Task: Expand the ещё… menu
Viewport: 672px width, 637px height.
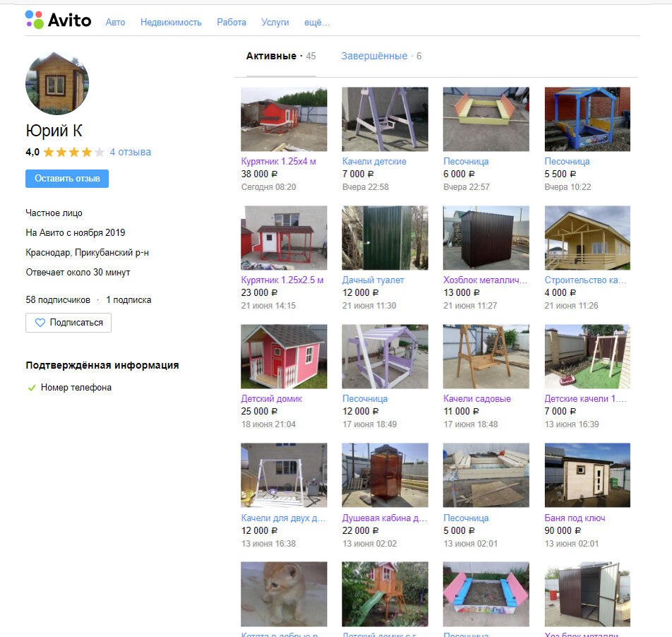Action: click(x=317, y=23)
